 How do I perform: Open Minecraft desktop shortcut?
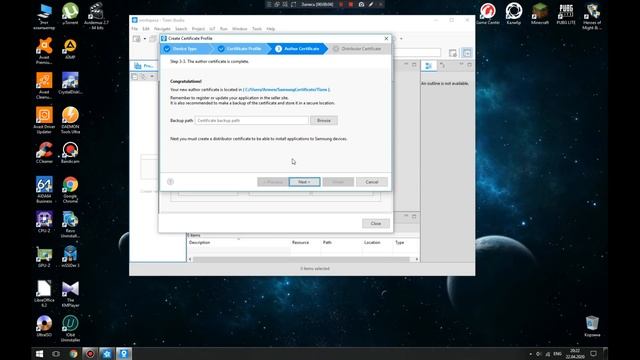point(540,13)
